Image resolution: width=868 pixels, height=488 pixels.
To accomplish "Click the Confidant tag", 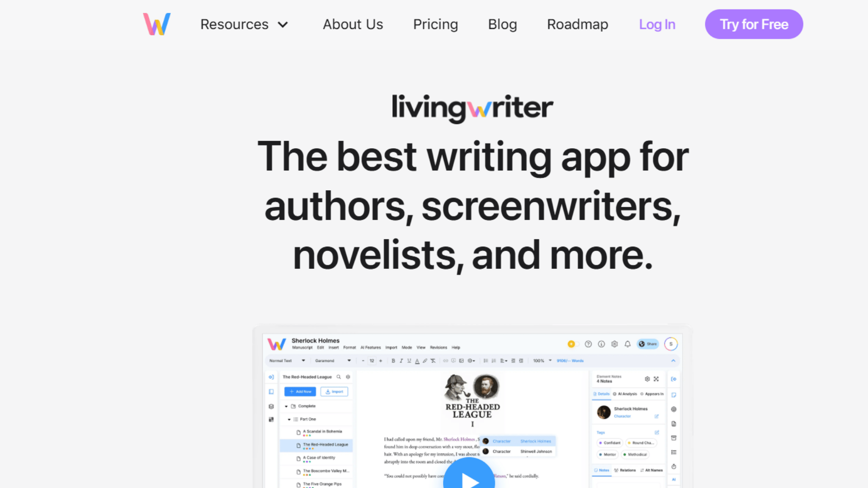I will pyautogui.click(x=610, y=443).
